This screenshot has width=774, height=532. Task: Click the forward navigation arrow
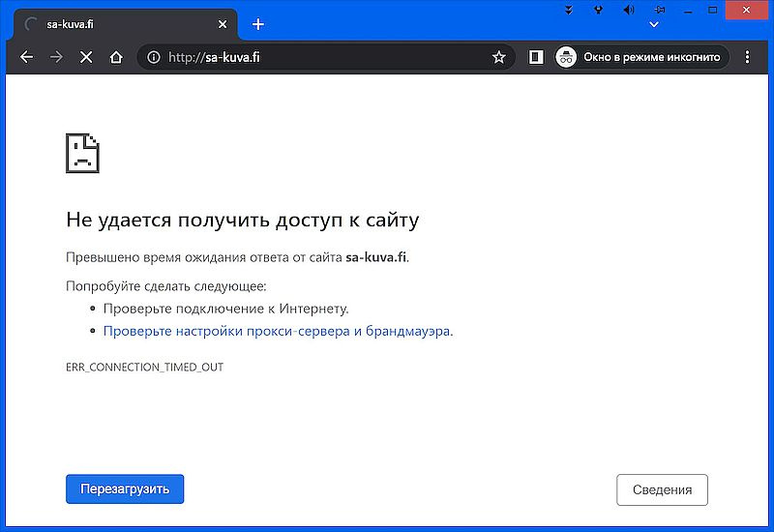[x=56, y=57]
